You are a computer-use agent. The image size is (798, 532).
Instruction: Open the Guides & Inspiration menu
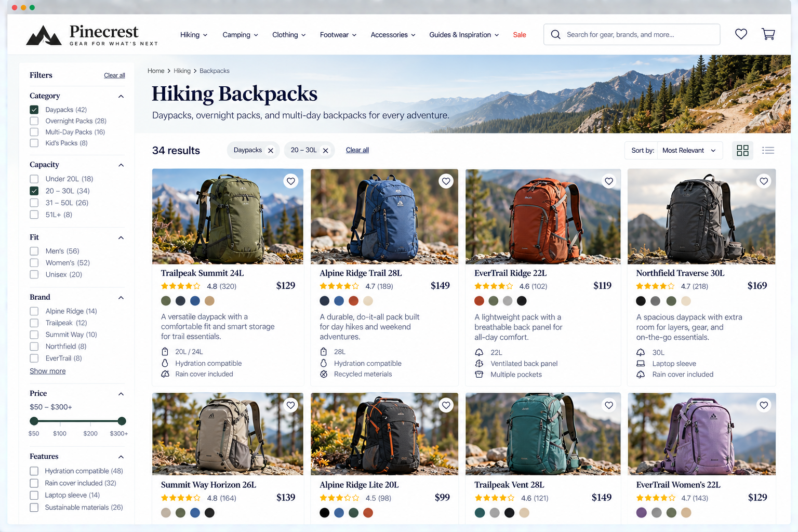pos(464,35)
